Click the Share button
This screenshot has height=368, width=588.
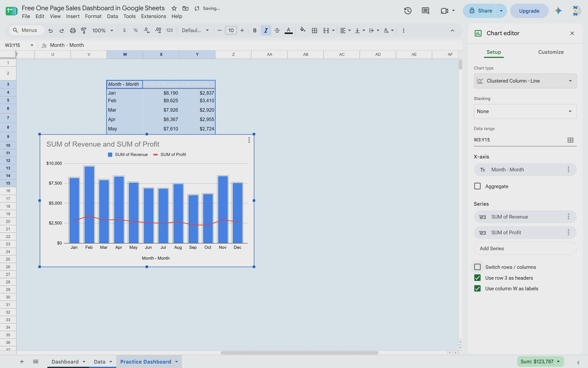pyautogui.click(x=480, y=11)
